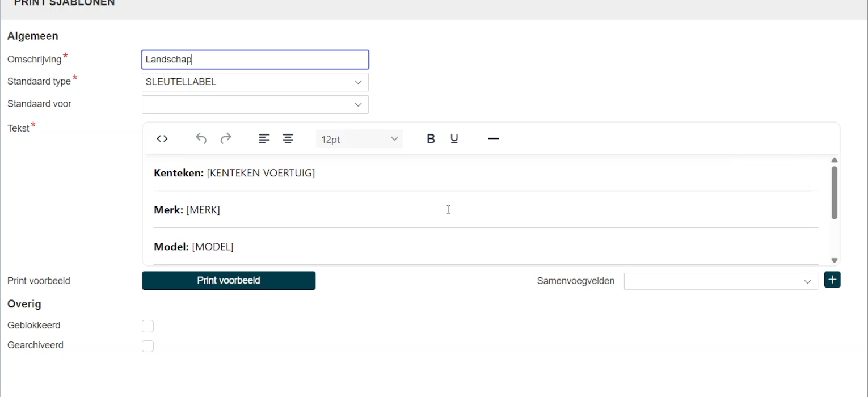The height and width of the screenshot is (397, 868).
Task: Click the Standaard voor label
Action: pyautogui.click(x=39, y=104)
